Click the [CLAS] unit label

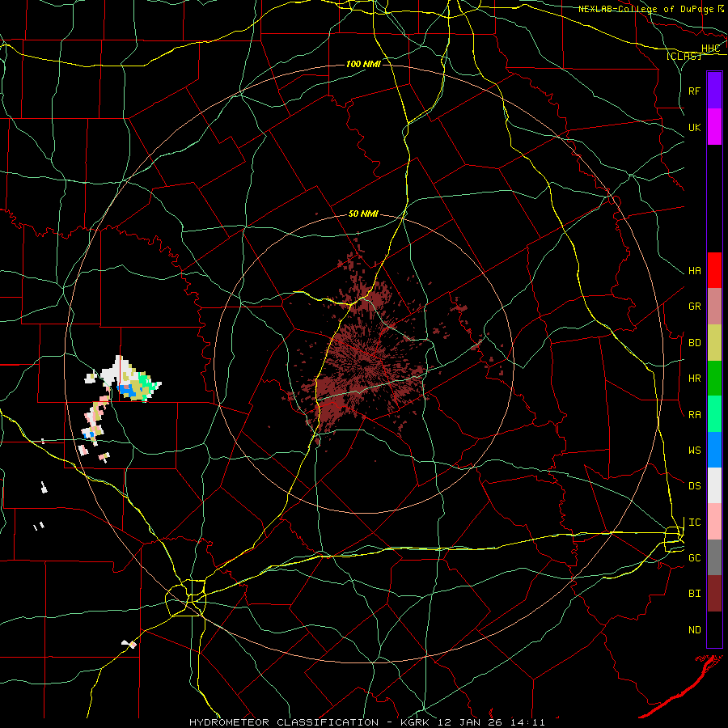[684, 56]
